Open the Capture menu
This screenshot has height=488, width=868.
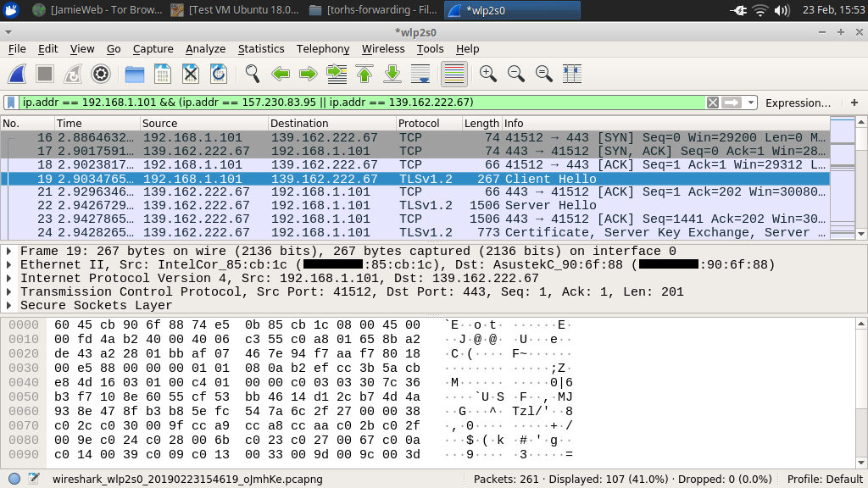tap(153, 48)
